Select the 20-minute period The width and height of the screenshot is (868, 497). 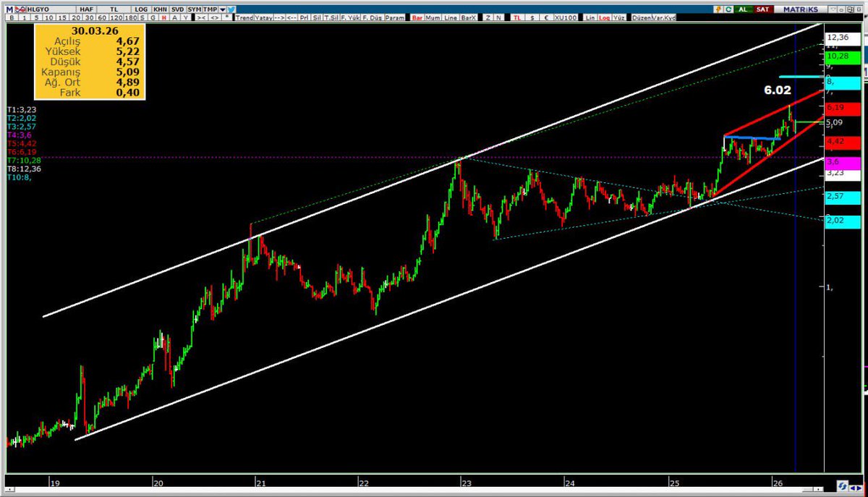tap(77, 17)
